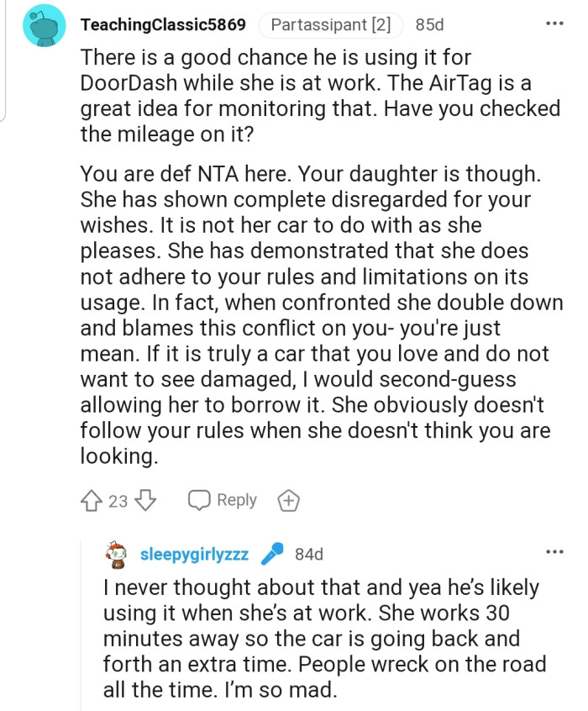Downvote TeachingClassic5869's comment

145,501
